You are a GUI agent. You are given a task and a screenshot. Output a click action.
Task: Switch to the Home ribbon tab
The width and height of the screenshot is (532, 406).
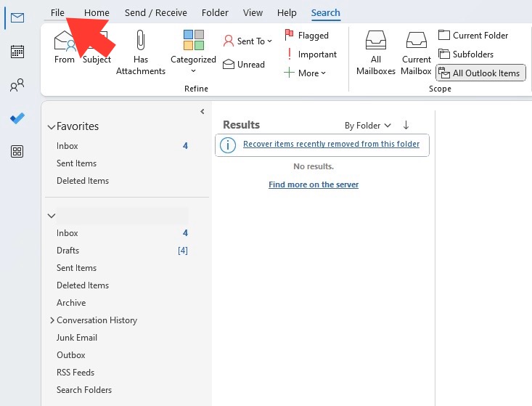pos(97,12)
